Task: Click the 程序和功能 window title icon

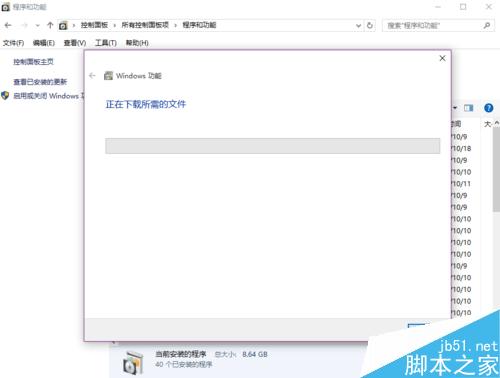Action: [6, 7]
